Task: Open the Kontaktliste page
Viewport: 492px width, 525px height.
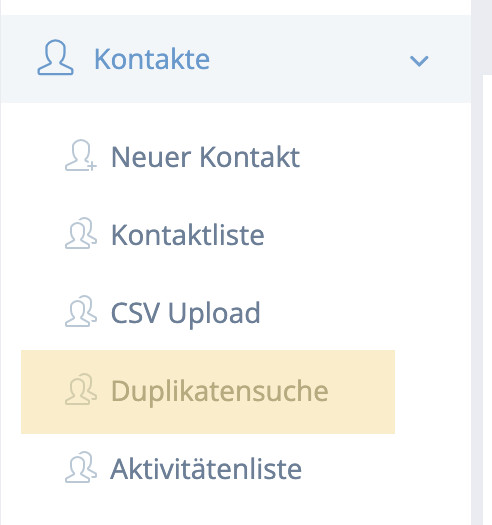Action: [x=188, y=235]
